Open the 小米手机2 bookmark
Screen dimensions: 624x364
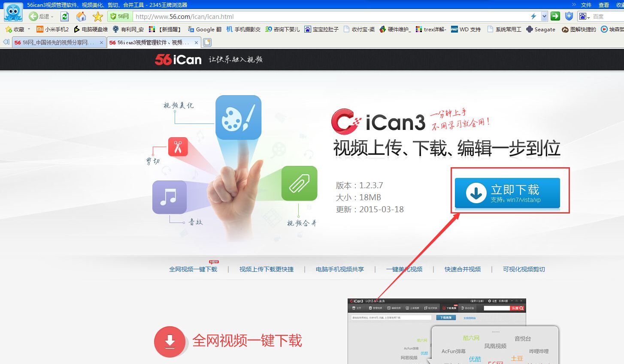click(52, 29)
